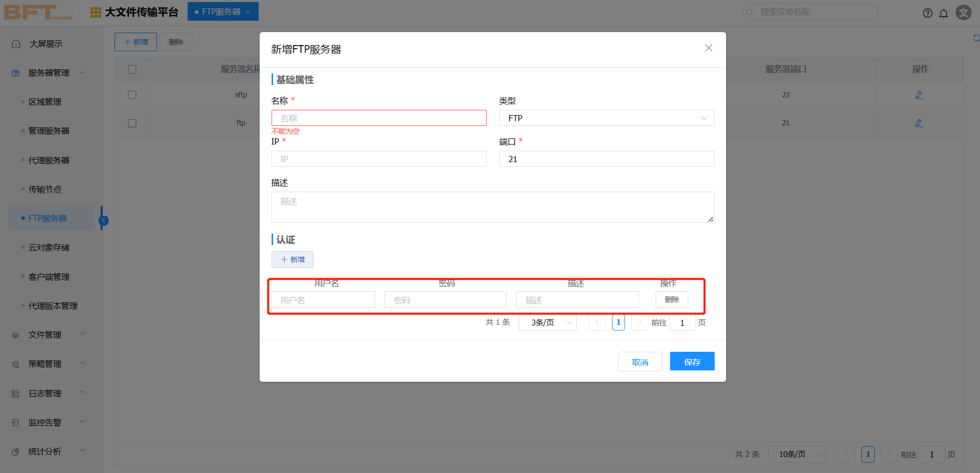Toggle the select-all checkbox in table header
The height and width of the screenshot is (473, 980).
(x=132, y=69)
